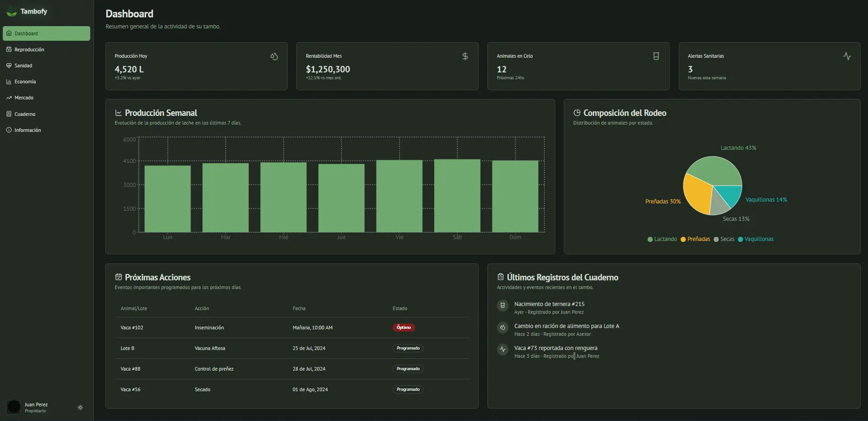Open the Nacimiento de ternera #215 record
The width and height of the screenshot is (868, 421).
coord(549,304)
